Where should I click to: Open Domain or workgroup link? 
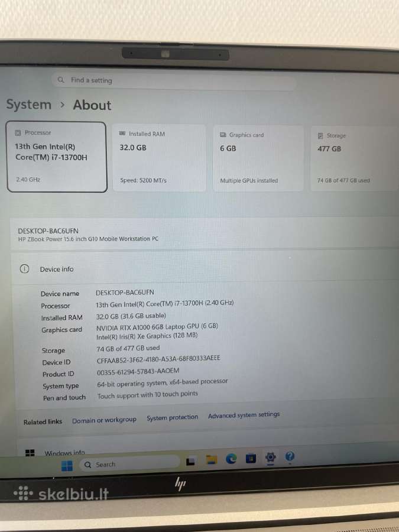pos(104,420)
